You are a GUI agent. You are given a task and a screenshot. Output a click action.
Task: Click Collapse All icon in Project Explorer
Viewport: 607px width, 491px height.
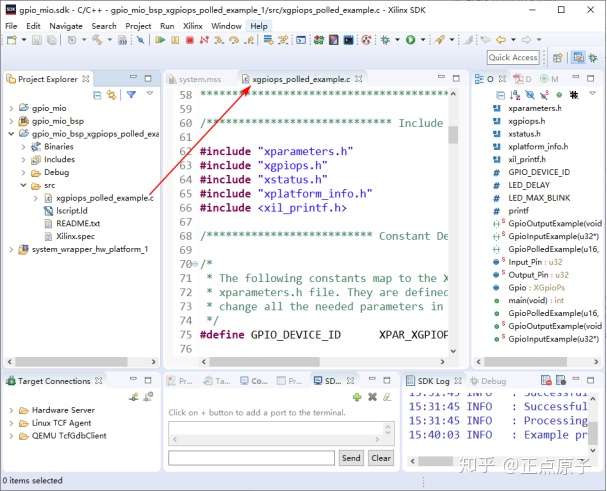pyautogui.click(x=98, y=95)
